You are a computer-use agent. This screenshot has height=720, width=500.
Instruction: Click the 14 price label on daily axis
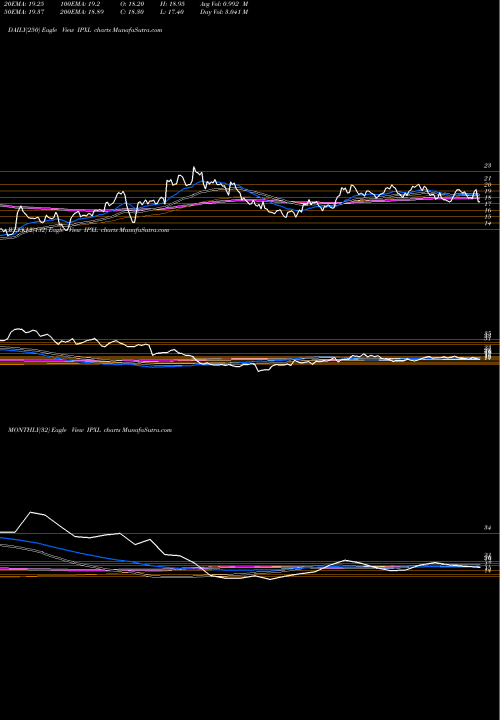pos(488,223)
